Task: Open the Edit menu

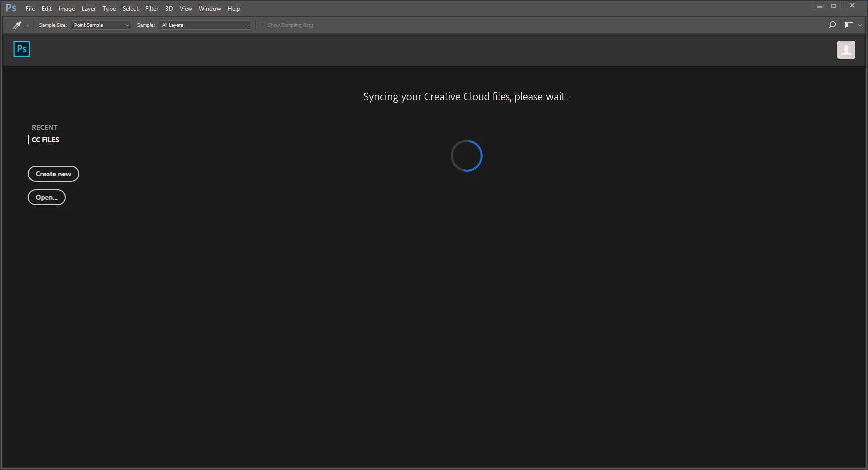Action: click(x=47, y=9)
